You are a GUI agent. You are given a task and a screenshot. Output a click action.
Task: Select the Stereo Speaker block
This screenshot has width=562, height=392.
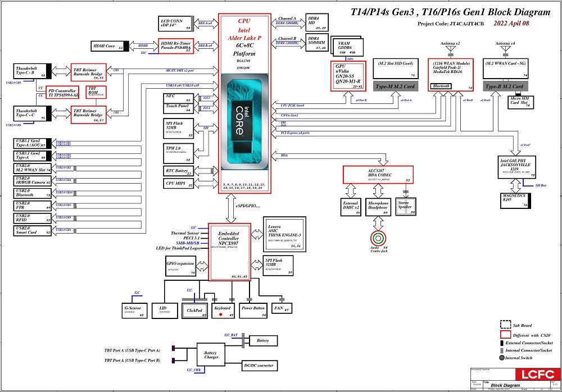click(406, 207)
